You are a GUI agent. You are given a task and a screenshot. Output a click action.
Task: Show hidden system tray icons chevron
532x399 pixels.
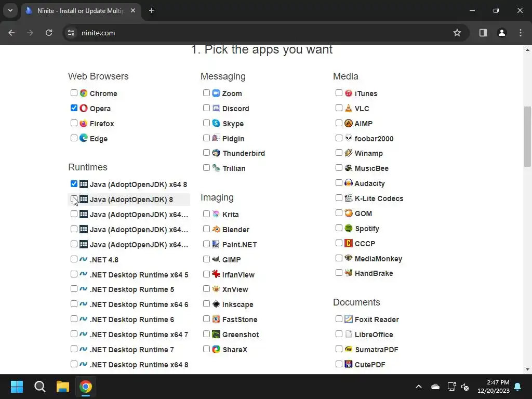[419, 387]
